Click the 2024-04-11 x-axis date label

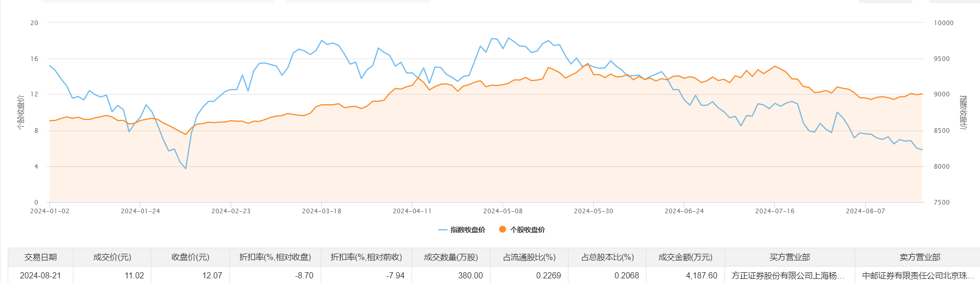[412, 211]
